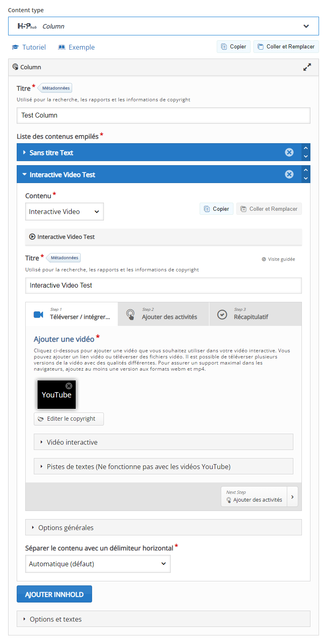The height and width of the screenshot is (644, 330).
Task: Collapse the Interactive Video Test item
Action: pyautogui.click(x=151, y=175)
